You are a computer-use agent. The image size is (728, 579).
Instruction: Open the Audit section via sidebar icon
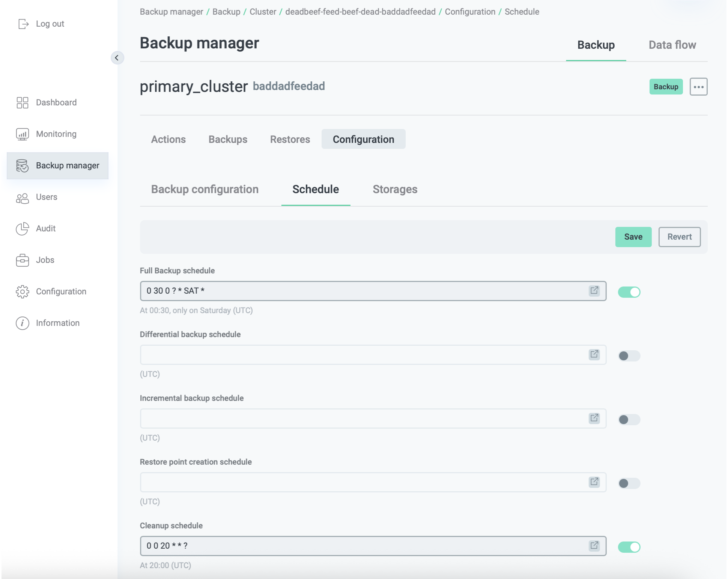22,228
